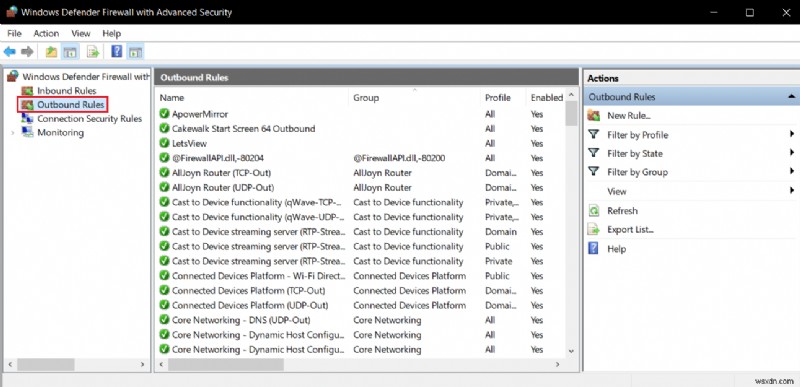Click the Connection Security Rules icon

coord(27,118)
